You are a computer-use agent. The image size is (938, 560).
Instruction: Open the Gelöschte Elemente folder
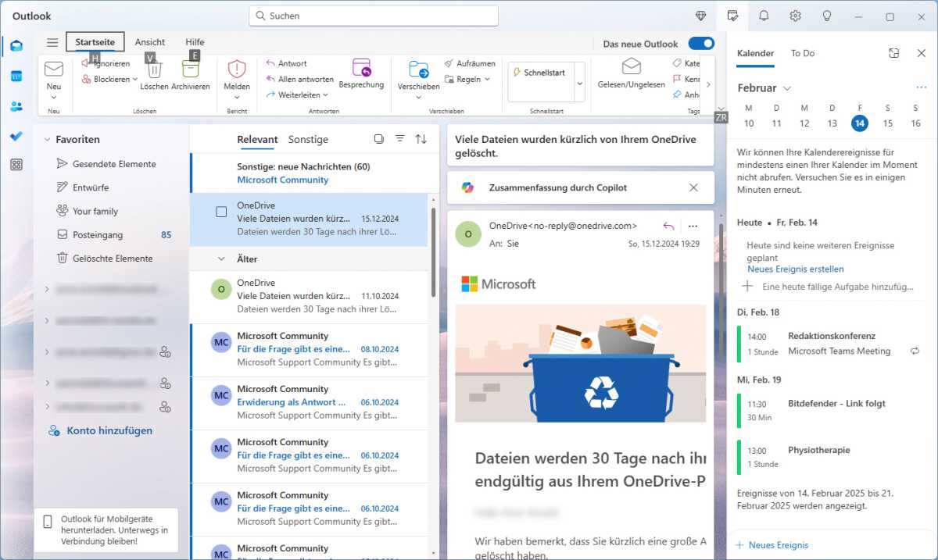click(111, 258)
